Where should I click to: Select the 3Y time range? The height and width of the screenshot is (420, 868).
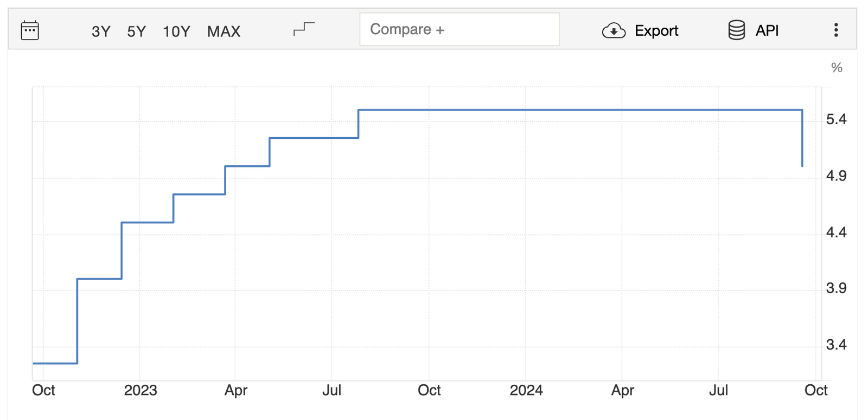click(101, 31)
